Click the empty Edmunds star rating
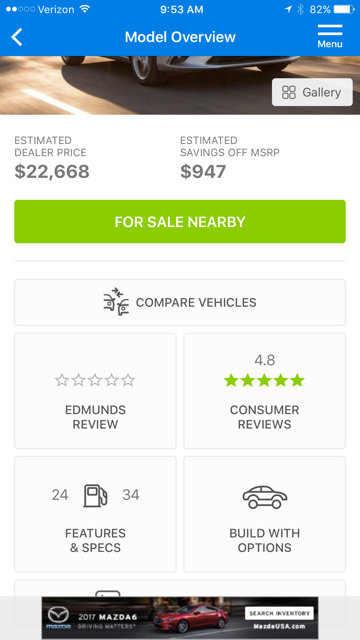360x640 pixels. (95, 380)
